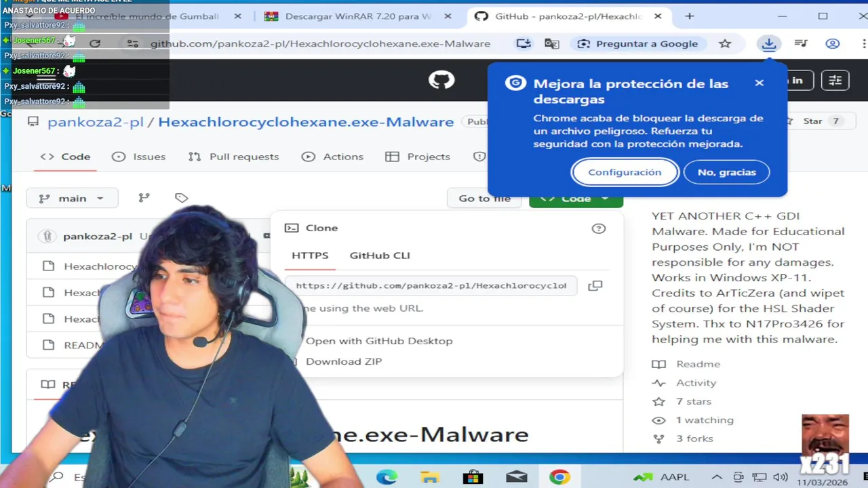Close the GitHub browser tab
The image size is (868, 488).
tap(658, 16)
